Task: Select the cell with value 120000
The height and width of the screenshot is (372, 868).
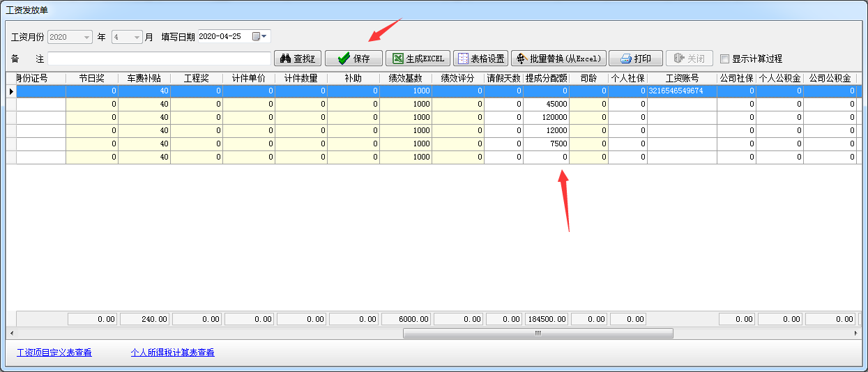Action: click(546, 118)
